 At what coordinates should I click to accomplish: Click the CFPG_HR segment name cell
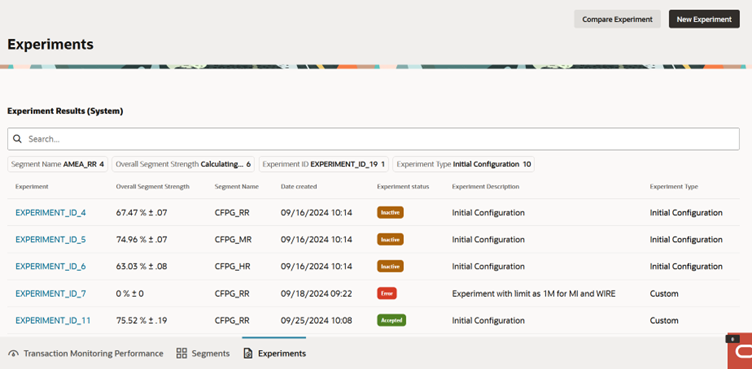tap(233, 266)
